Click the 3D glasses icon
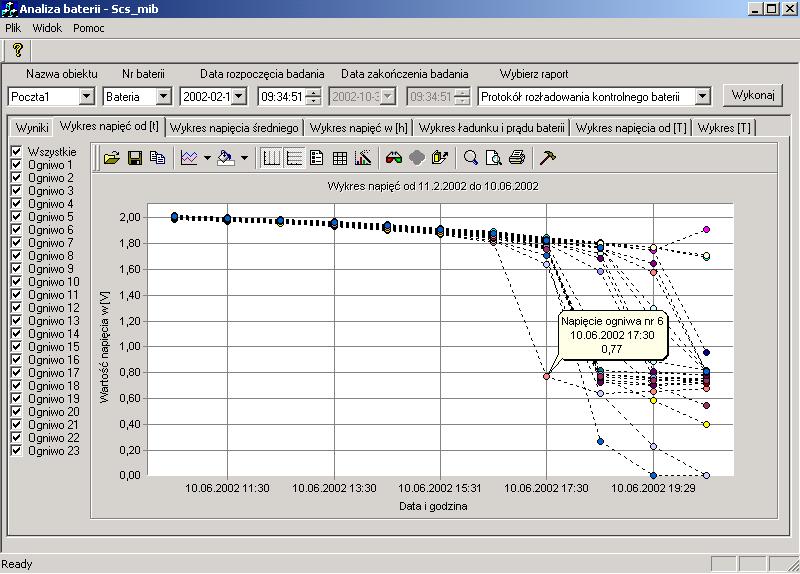Screen dimensions: 800x574 393,158
